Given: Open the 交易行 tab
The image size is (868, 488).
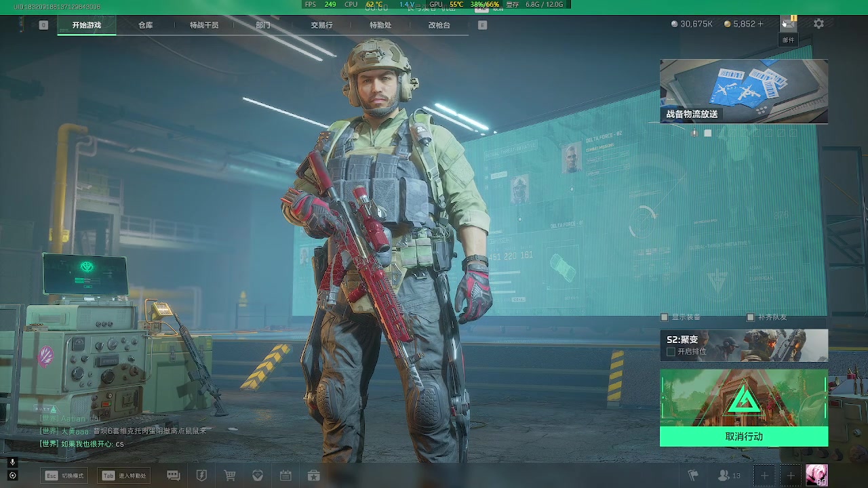Looking at the screenshot, I should pos(321,25).
